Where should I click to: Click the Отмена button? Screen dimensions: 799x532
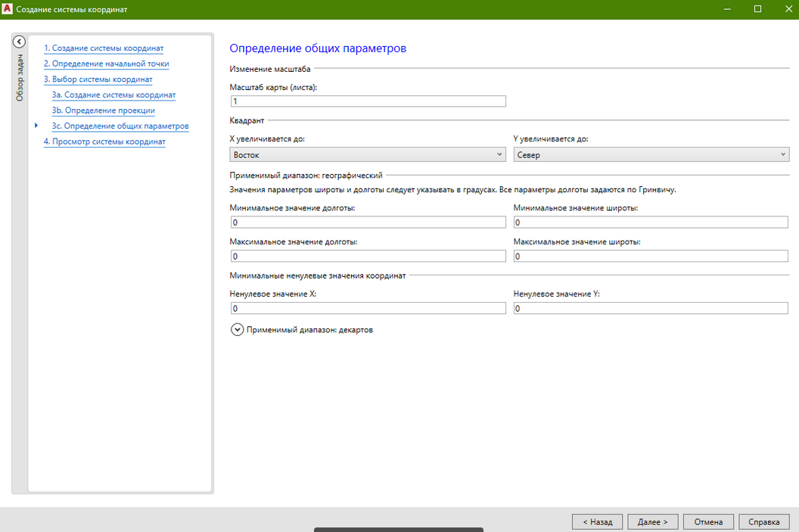pyautogui.click(x=708, y=521)
